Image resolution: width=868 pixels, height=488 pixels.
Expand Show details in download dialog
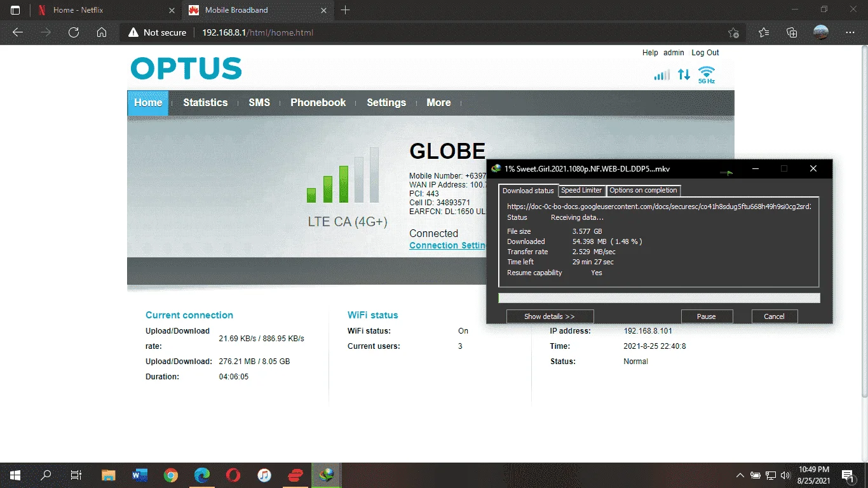(x=550, y=316)
